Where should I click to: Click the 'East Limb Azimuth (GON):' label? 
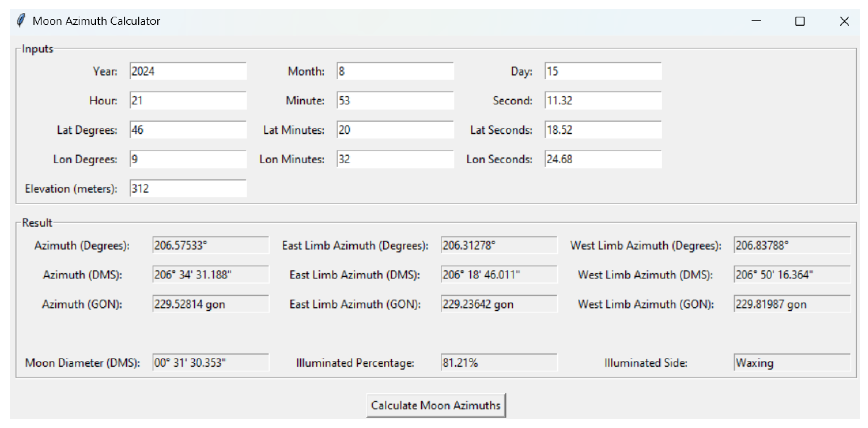355,304
